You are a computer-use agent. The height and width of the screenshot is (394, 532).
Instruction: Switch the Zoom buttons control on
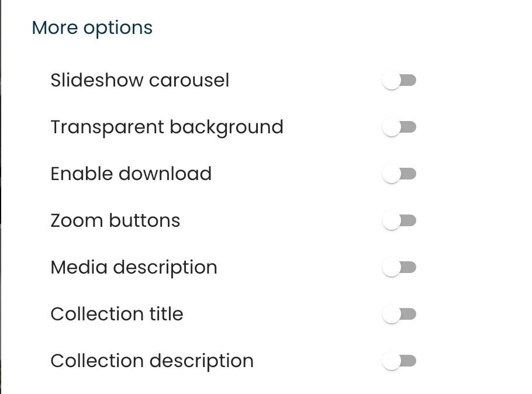[400, 220]
